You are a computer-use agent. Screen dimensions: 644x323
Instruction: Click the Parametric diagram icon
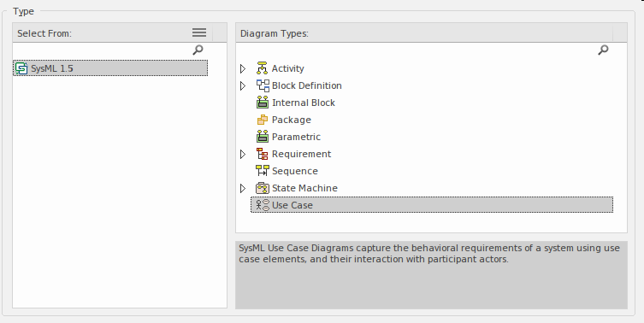pyautogui.click(x=262, y=137)
